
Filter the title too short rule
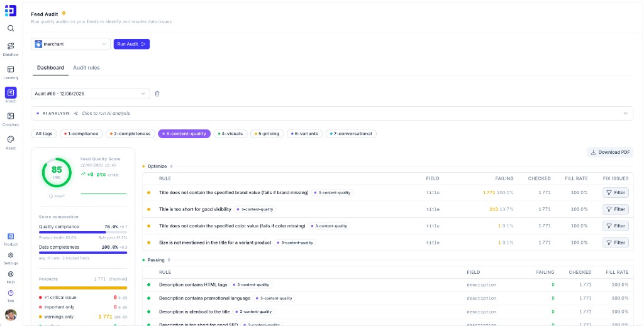tap(615, 209)
